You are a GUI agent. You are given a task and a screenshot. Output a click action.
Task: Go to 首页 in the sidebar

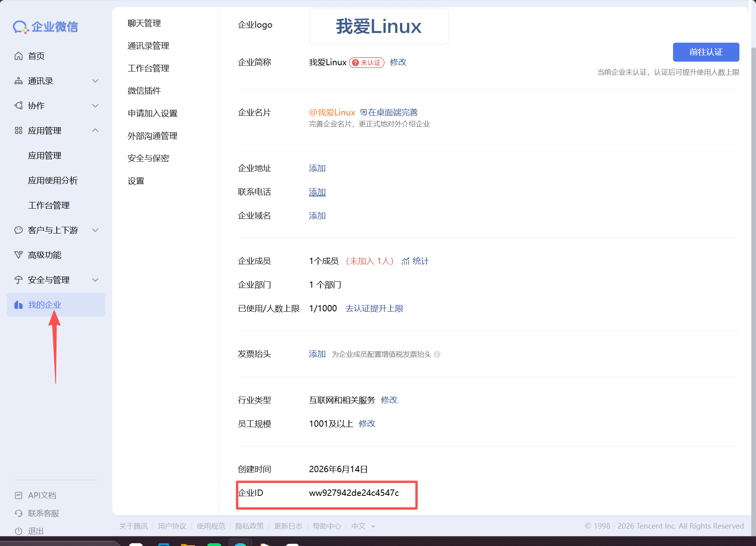click(36, 56)
